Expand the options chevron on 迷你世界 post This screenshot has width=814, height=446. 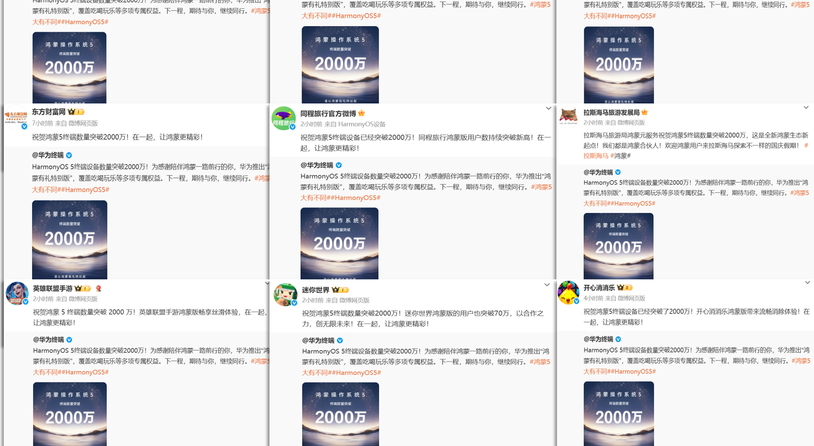click(547, 285)
